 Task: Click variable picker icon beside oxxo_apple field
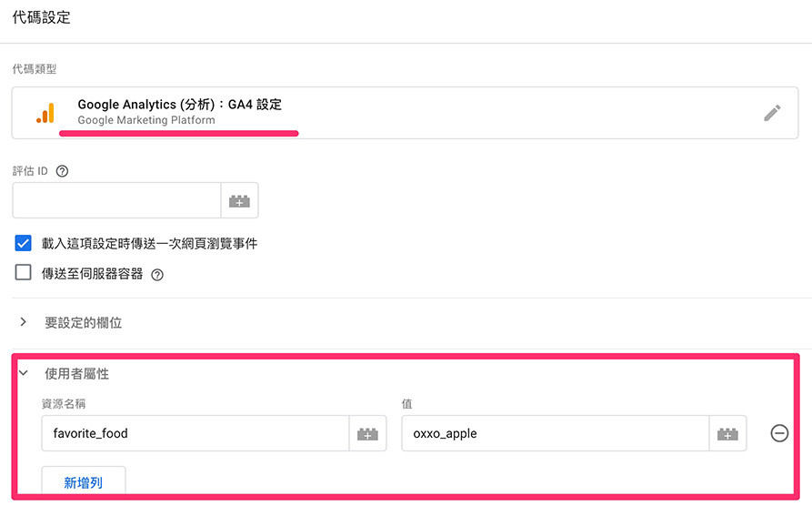point(727,433)
